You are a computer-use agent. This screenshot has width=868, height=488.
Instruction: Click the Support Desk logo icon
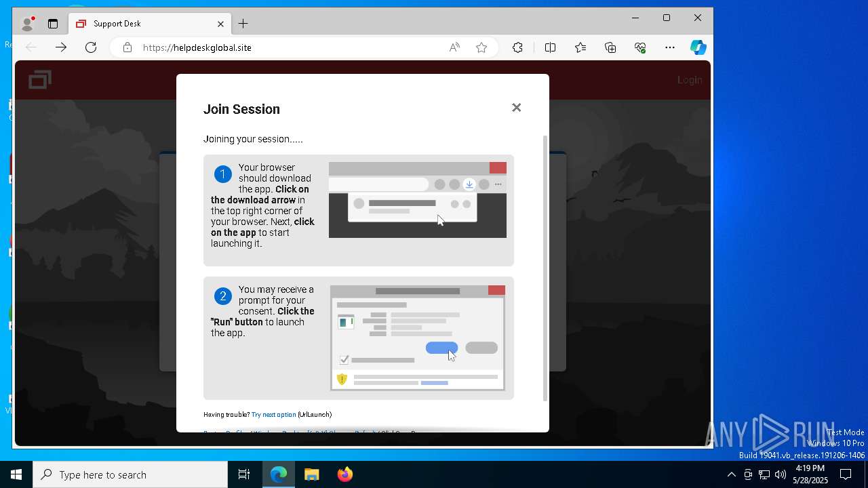[40, 80]
